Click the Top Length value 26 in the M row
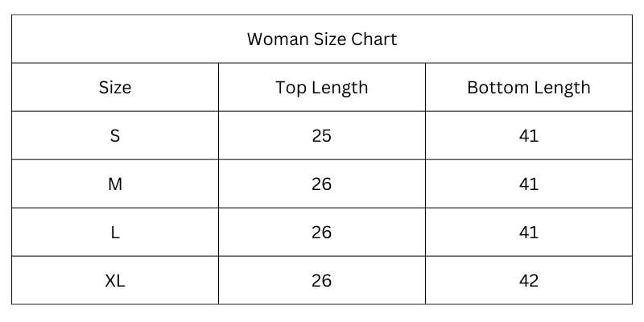Viewport: 644px width, 322px height. click(321, 184)
